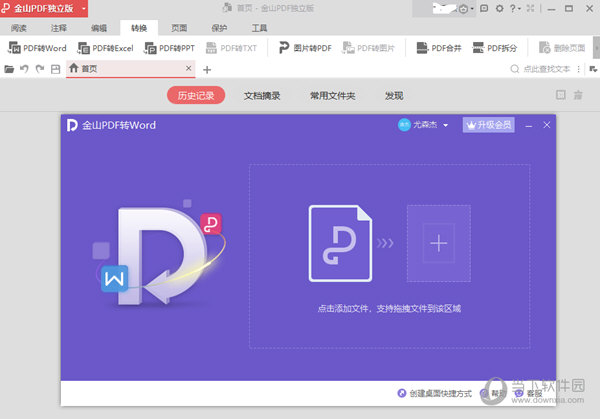Image resolution: width=600 pixels, height=419 pixels.
Task: Open the feedback icon in title bar
Action: [x=484, y=8]
